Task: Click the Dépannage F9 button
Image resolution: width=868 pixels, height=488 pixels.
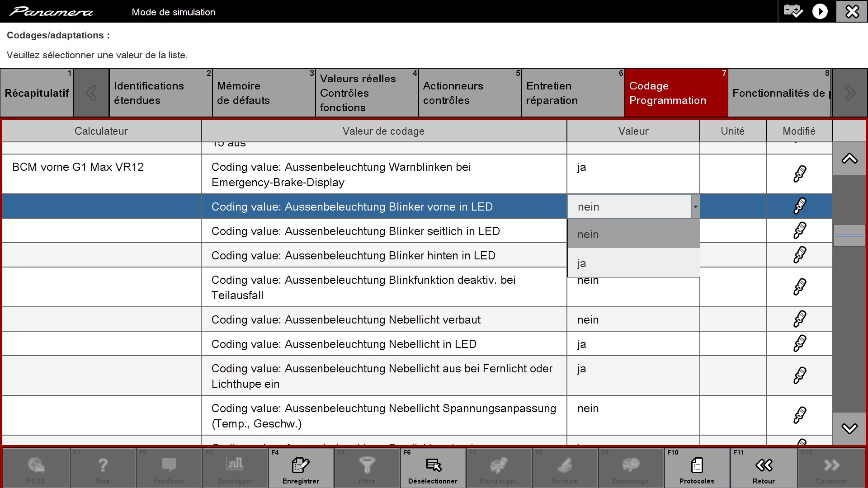Action: (x=631, y=468)
